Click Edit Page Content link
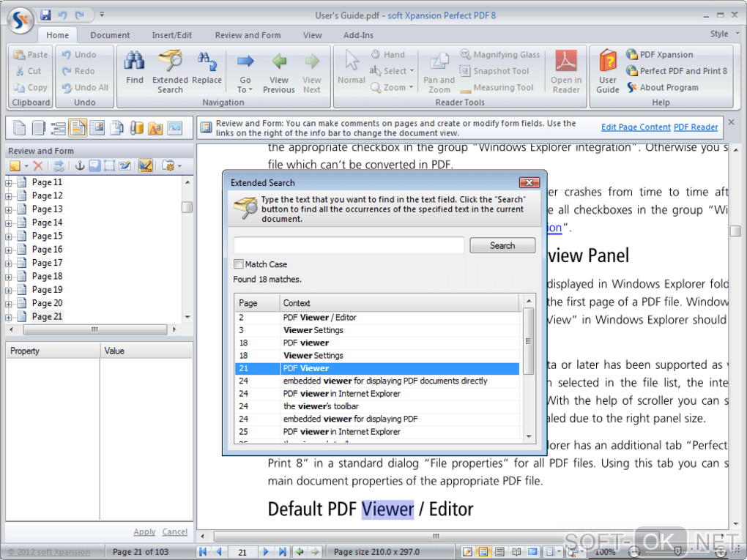Screen dimensions: 747x560 [636, 127]
